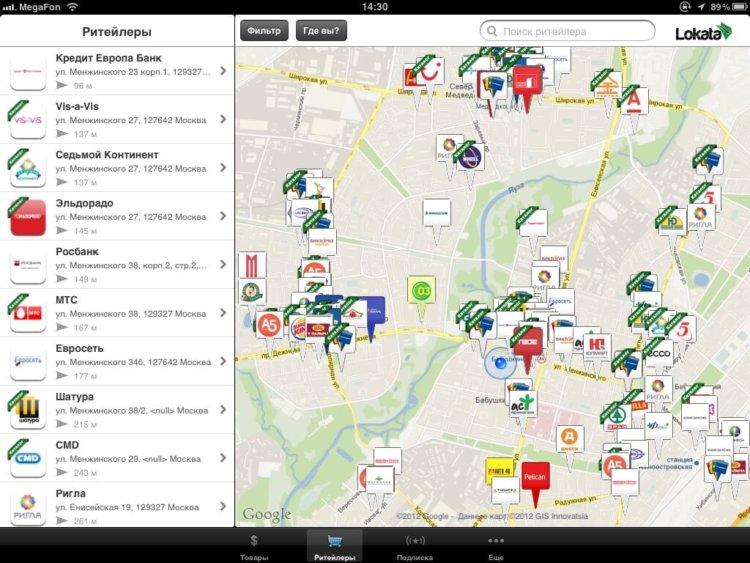The width and height of the screenshot is (750, 563).
Task: Select the Alfa-Bank red A map pin
Action: [x=634, y=101]
